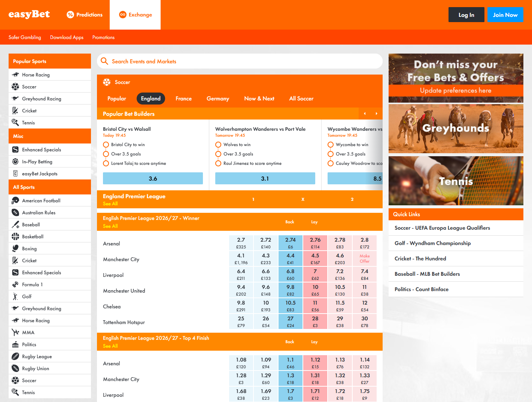Image resolution: width=532 pixels, height=402 pixels.
Task: Click Make Offer for Manchester City
Action: 365,259
